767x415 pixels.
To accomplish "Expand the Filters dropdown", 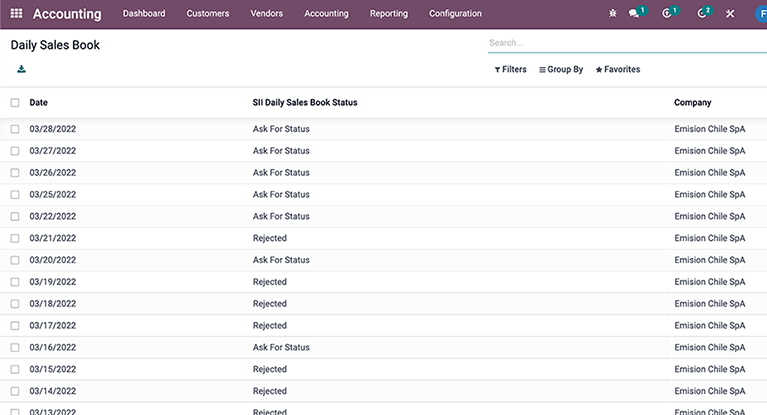I will (510, 70).
